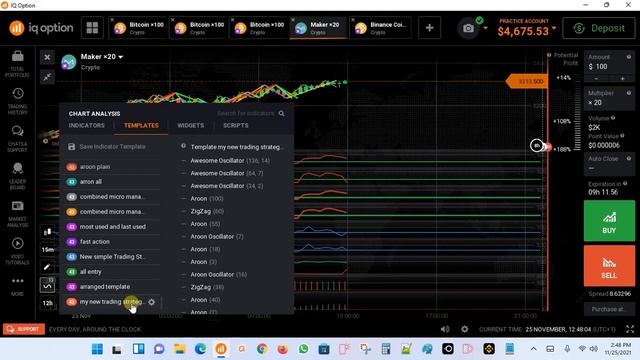Click the Save Indicator Template disk icon
The width and height of the screenshot is (640, 360).
pyautogui.click(x=71, y=147)
